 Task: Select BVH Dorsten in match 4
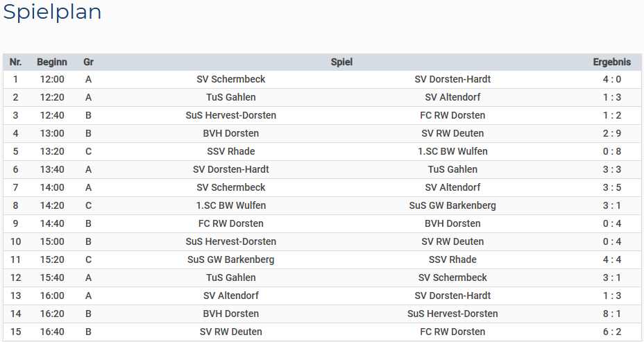point(231,133)
